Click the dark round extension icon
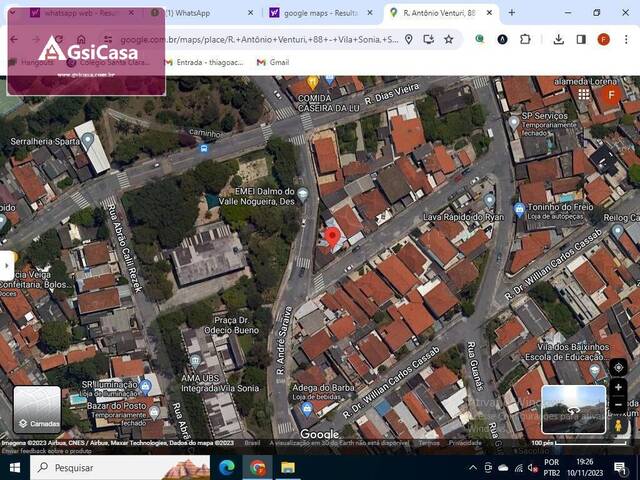This screenshot has width=640, height=480. click(x=502, y=40)
